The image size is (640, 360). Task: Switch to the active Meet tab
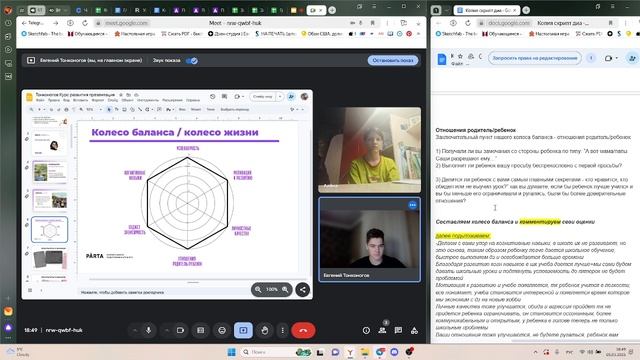(x=316, y=10)
